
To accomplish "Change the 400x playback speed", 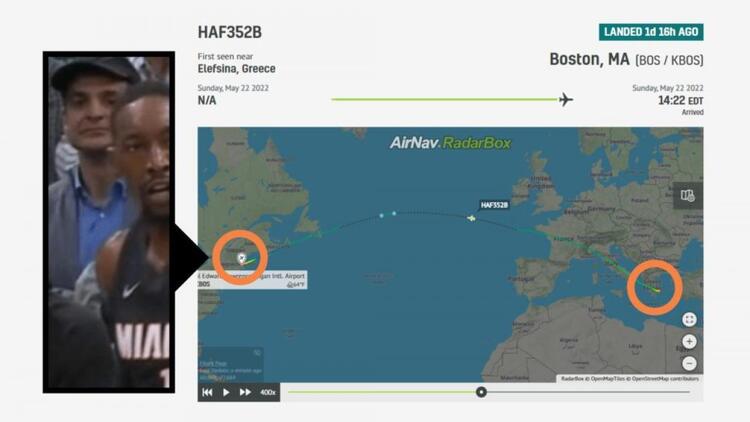I will [x=268, y=392].
